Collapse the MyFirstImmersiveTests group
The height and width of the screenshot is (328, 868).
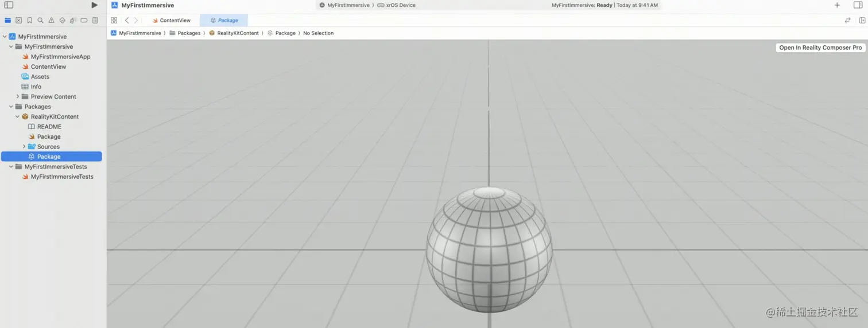click(11, 166)
